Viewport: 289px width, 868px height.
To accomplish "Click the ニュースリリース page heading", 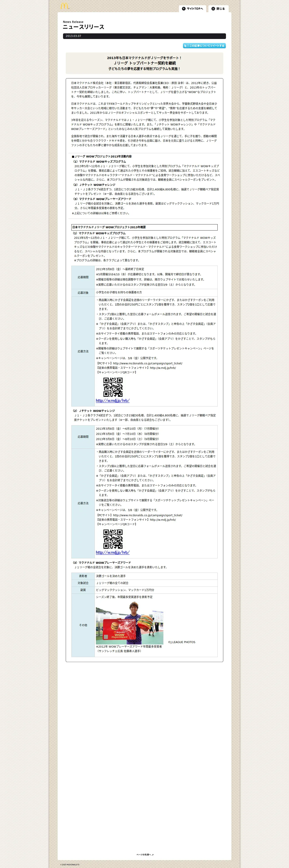I will pos(84,27).
